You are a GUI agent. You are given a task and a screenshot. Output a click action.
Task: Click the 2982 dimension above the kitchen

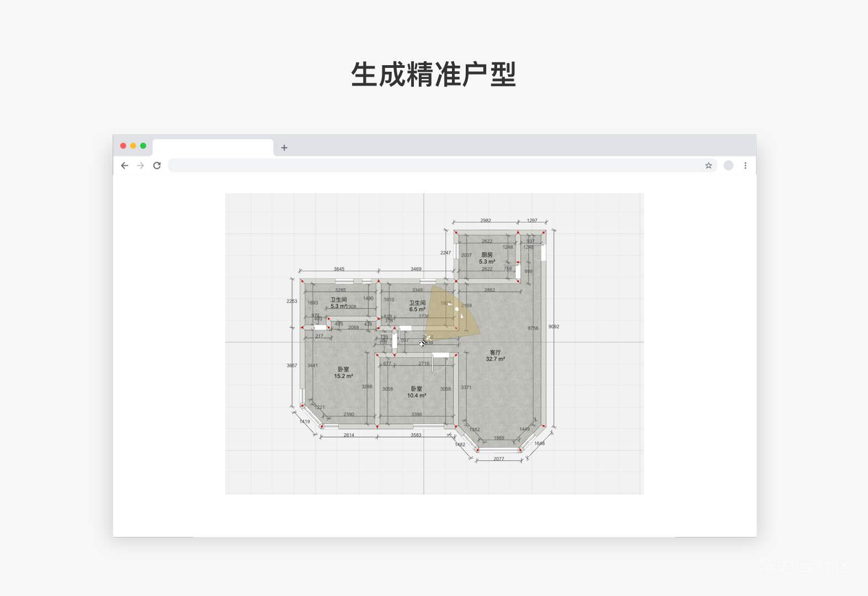(486, 220)
